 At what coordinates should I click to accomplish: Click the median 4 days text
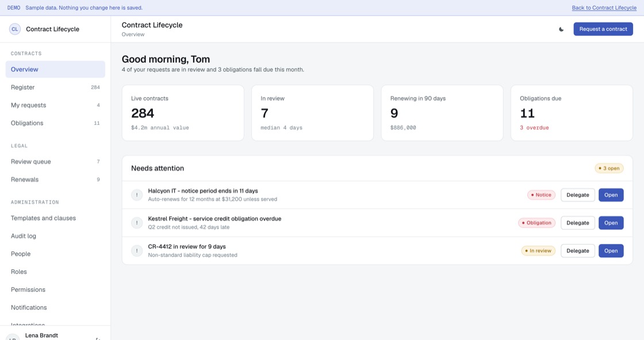[281, 128]
